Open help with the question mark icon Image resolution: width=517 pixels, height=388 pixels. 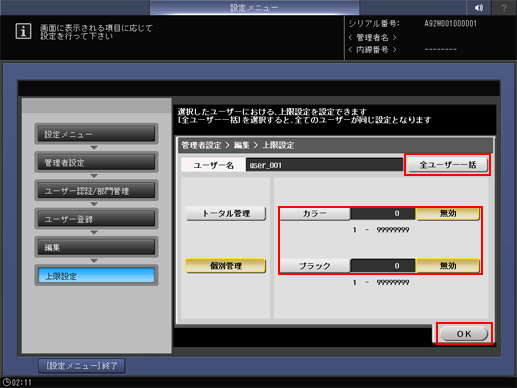click(x=504, y=7)
